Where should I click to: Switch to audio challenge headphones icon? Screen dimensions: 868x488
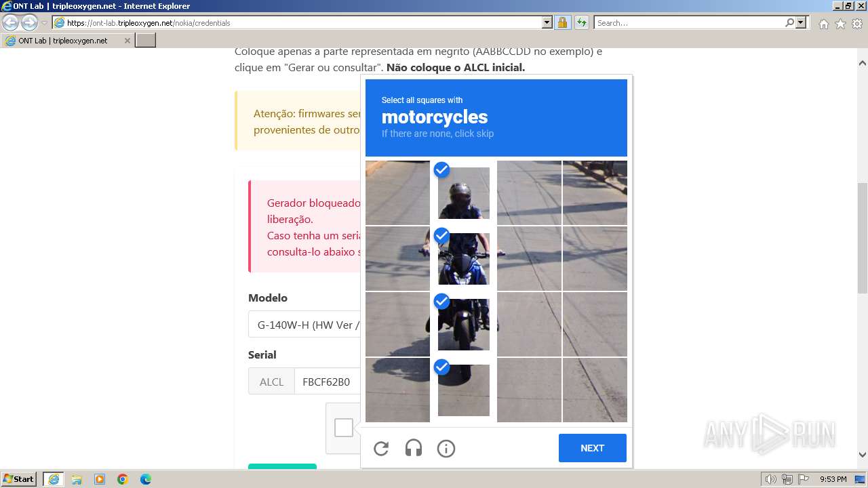pos(414,448)
